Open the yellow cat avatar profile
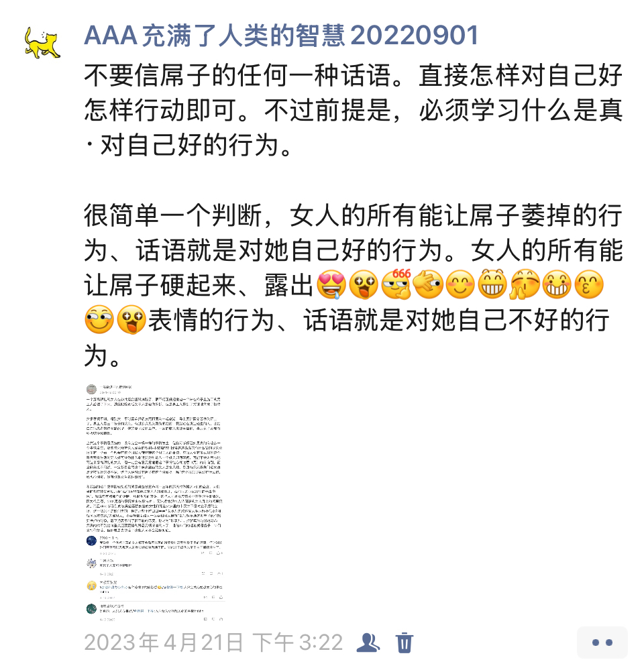The width and height of the screenshot is (644, 666). tap(42, 42)
